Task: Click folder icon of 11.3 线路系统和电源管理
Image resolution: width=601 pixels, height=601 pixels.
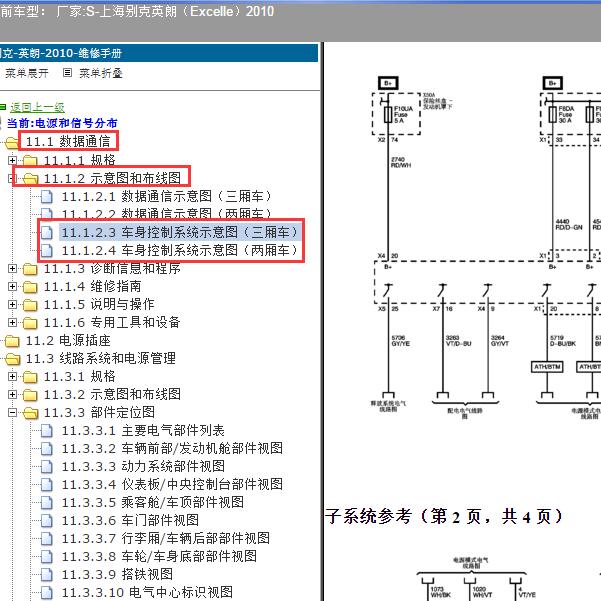Action: (x=12, y=359)
